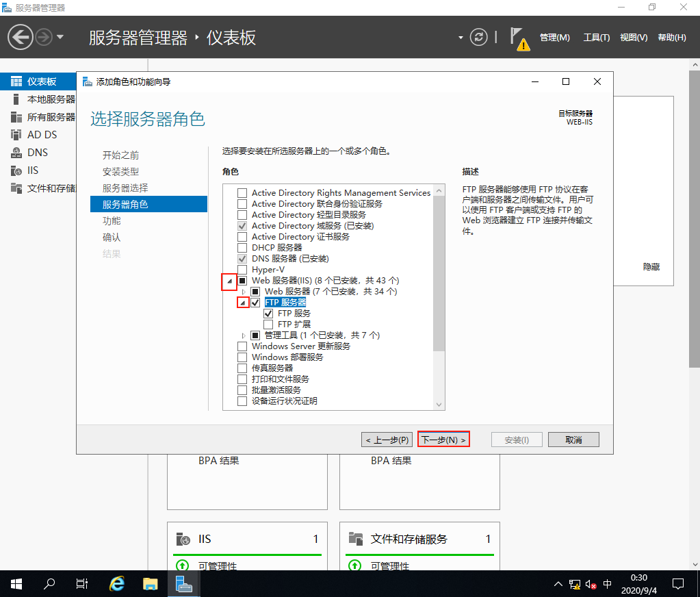Open the dropdown arrow left of refresh
The width and height of the screenshot is (700, 597).
coord(461,38)
